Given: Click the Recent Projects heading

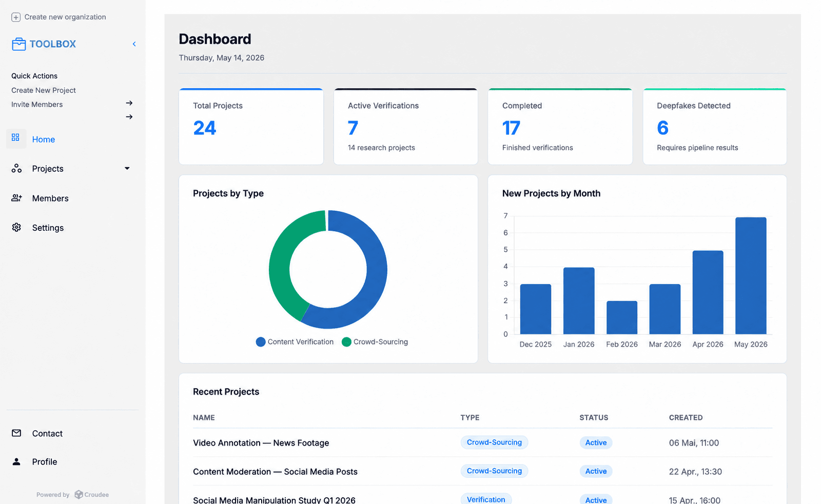Looking at the screenshot, I should pos(226,392).
